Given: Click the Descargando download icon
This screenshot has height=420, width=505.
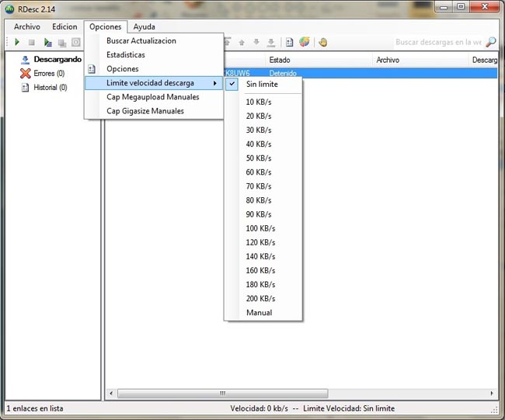Looking at the screenshot, I should (25, 59).
